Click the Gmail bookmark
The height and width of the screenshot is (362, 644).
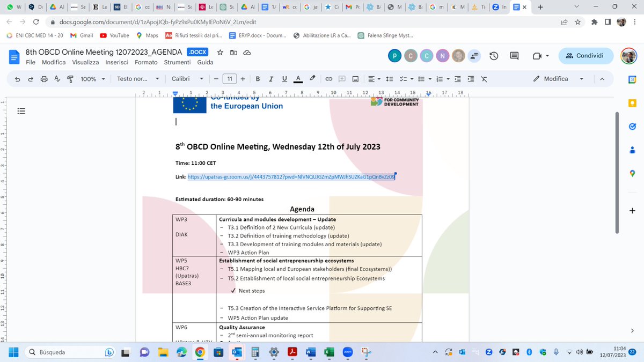(82, 35)
